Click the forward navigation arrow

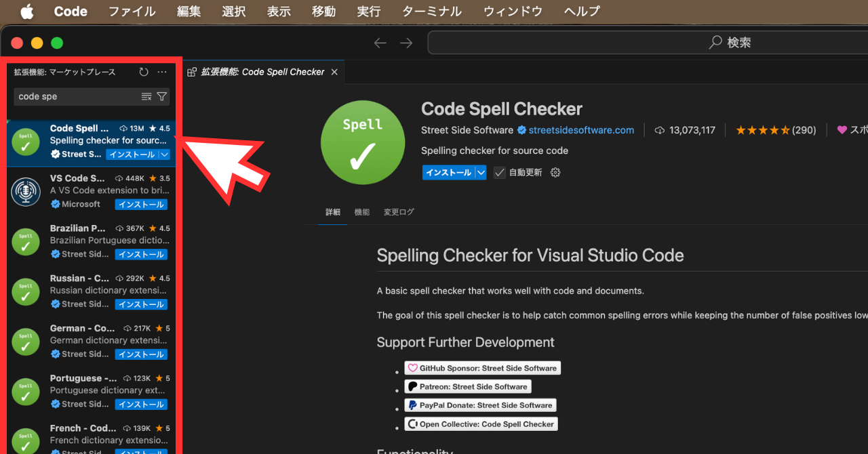point(406,42)
